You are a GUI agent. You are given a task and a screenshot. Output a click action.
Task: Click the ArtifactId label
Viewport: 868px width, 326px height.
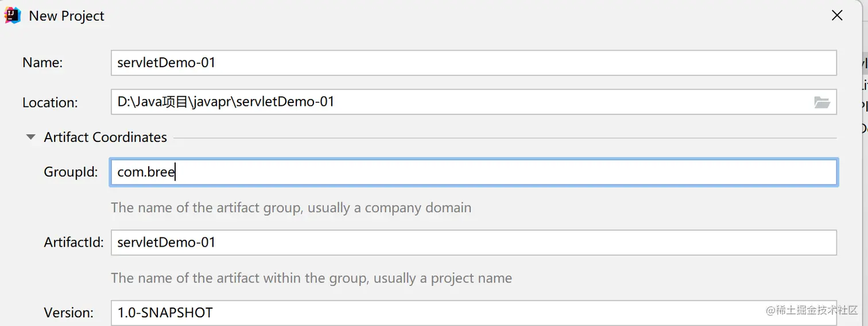point(73,243)
